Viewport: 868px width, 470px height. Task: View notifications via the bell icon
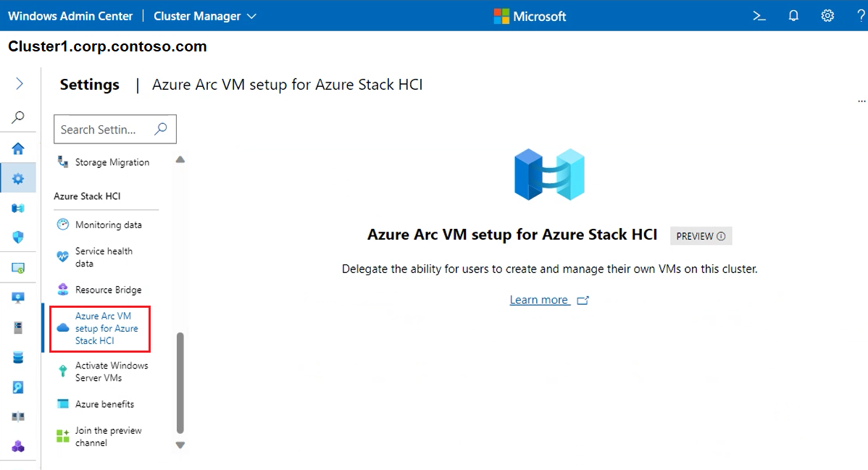pyautogui.click(x=793, y=15)
